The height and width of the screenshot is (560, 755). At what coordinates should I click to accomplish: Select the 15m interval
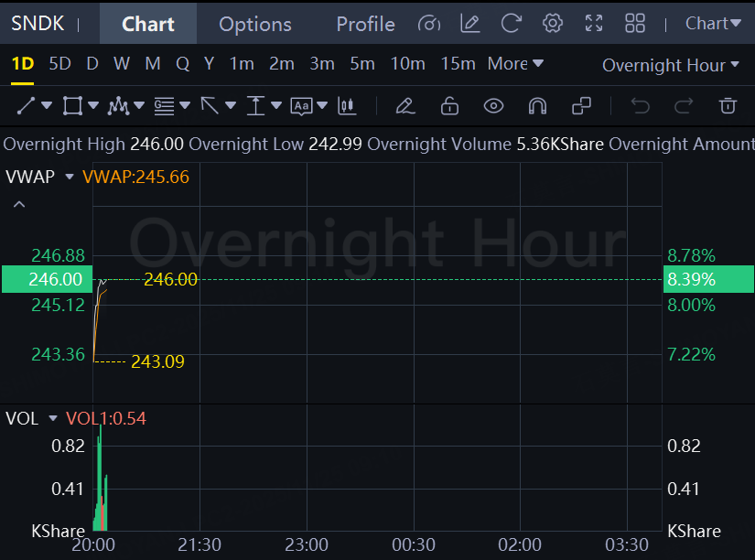point(458,64)
